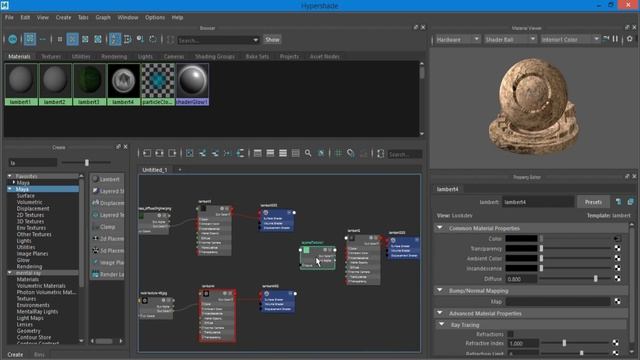
Task: Collapse the Favorites tree section
Action: pyautogui.click(x=9, y=176)
